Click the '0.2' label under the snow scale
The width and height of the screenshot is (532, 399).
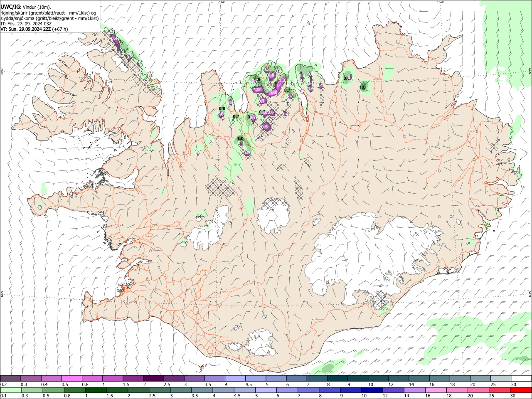3,384
